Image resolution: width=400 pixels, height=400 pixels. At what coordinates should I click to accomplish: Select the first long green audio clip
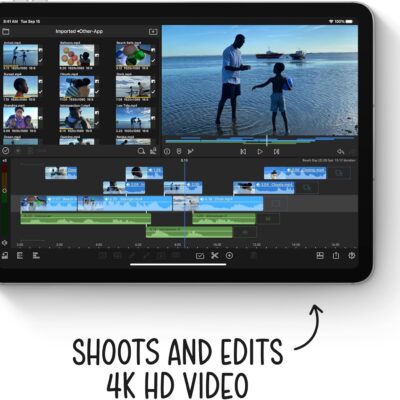(x=86, y=219)
